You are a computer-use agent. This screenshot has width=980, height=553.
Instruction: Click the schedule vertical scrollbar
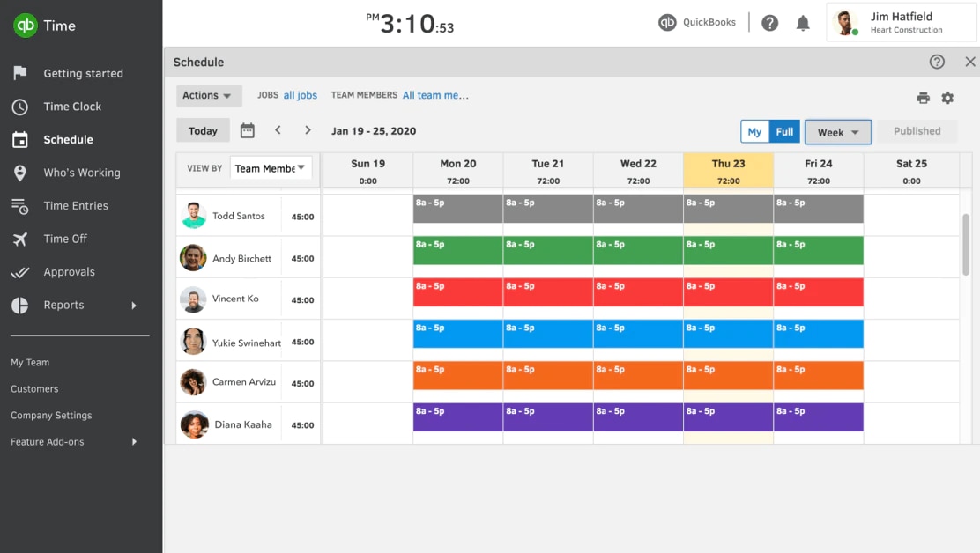966,244
